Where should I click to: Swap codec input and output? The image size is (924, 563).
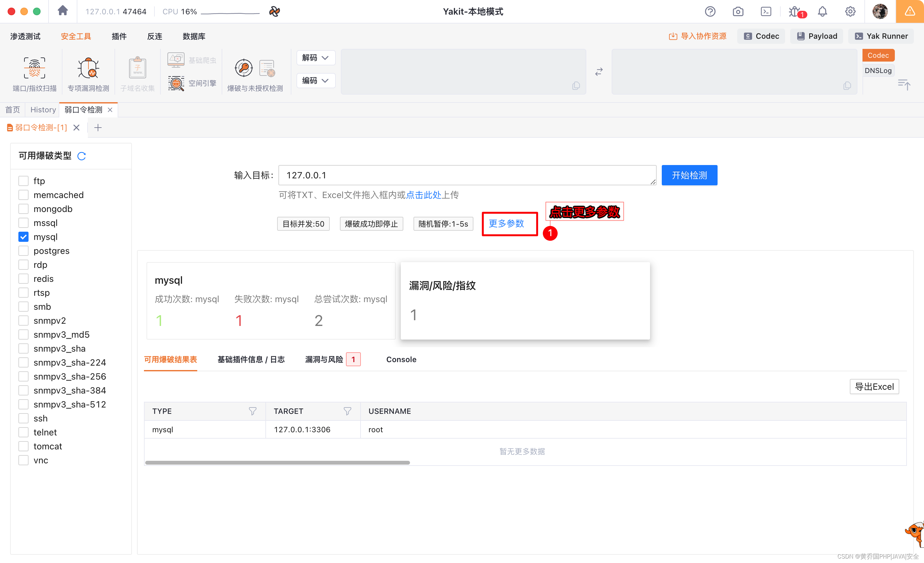(x=599, y=72)
